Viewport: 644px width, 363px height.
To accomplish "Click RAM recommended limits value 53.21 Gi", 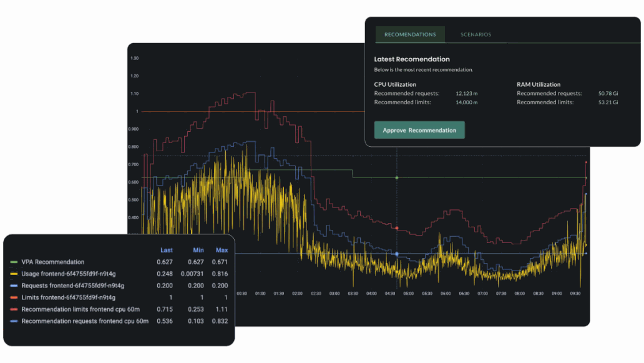I will click(608, 102).
